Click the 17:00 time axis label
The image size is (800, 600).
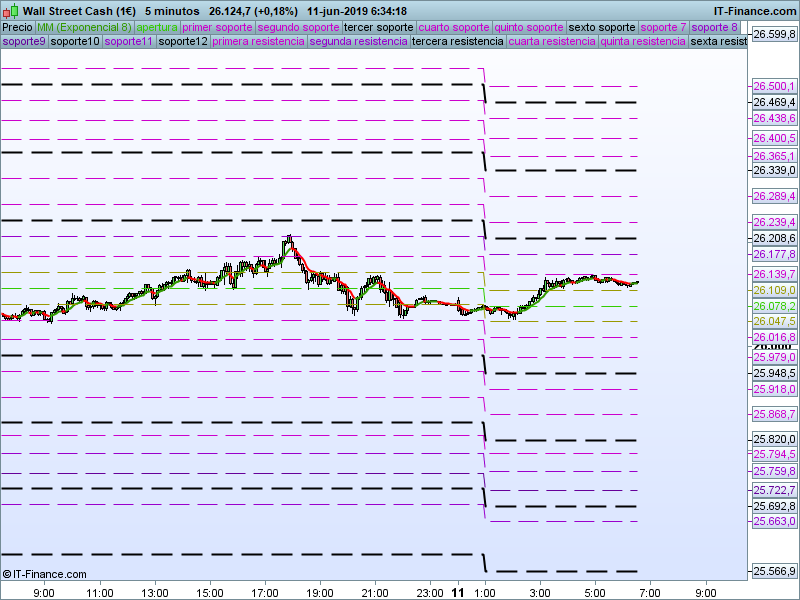(265, 593)
